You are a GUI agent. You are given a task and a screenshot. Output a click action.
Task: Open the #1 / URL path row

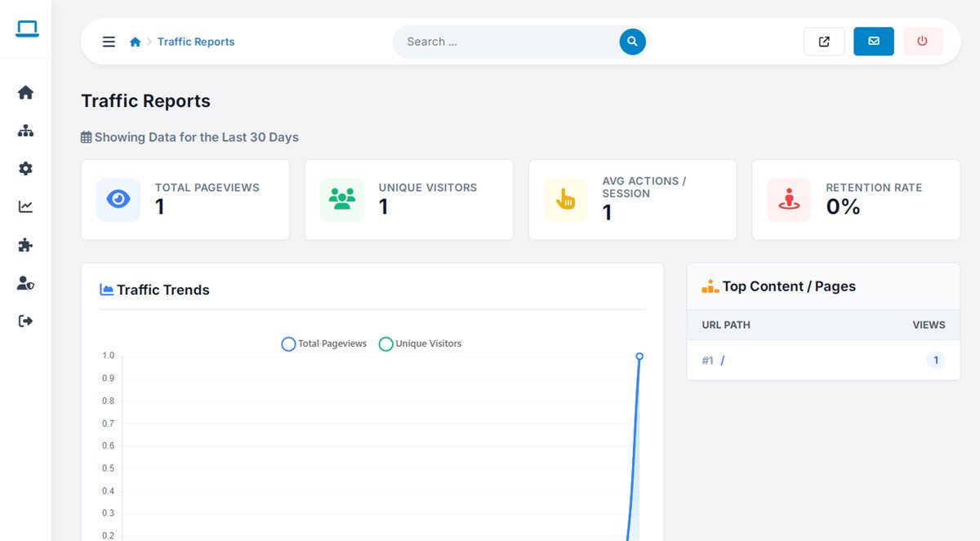point(823,360)
